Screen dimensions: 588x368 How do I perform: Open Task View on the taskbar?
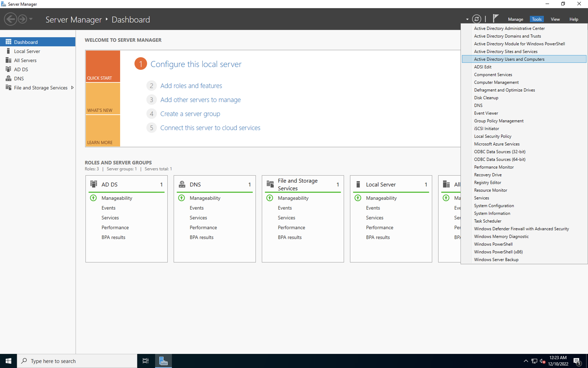pyautogui.click(x=146, y=361)
